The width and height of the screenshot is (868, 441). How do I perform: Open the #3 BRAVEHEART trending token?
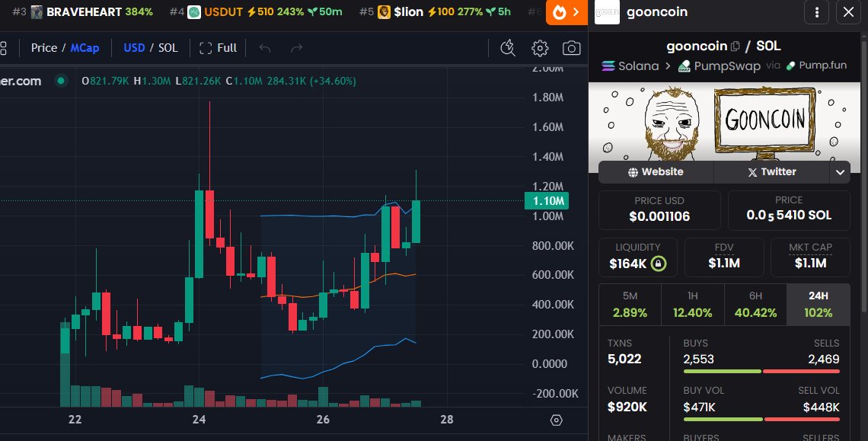pos(82,11)
